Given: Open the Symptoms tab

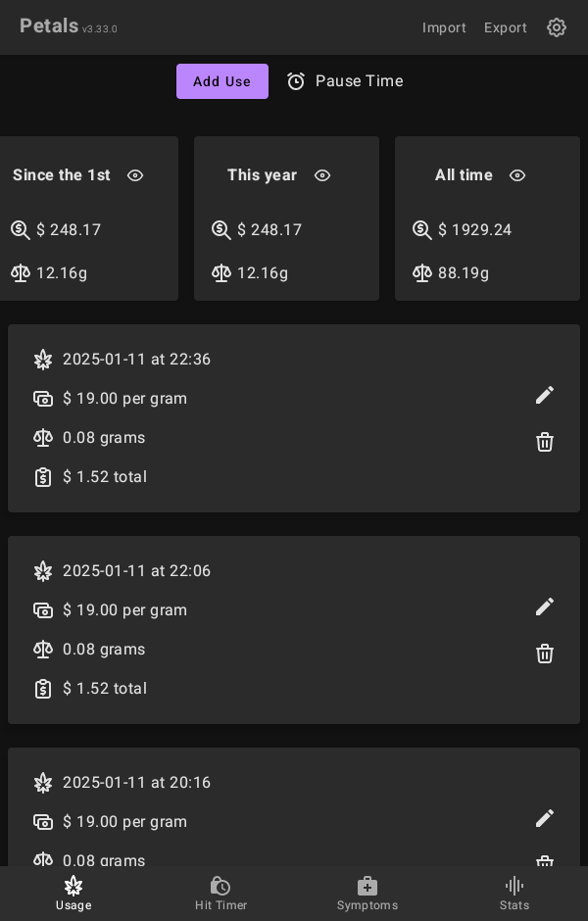Looking at the screenshot, I should click(x=367, y=893).
